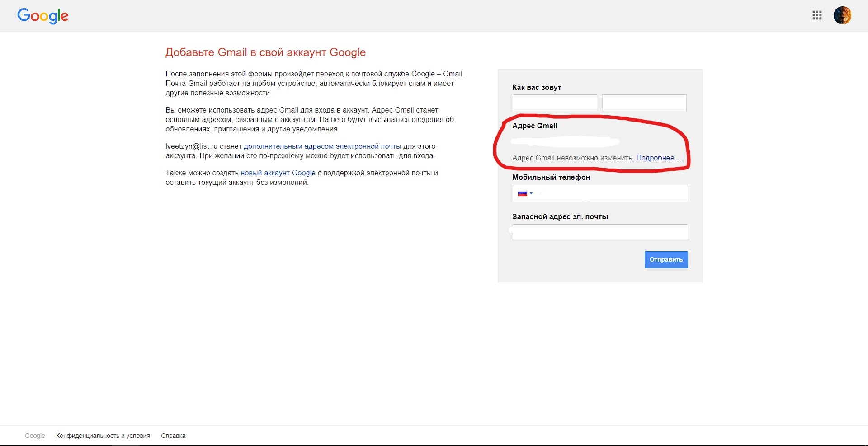Image resolution: width=868 pixels, height=446 pixels.
Task: Open the Справка footer link
Action: pyautogui.click(x=173, y=436)
